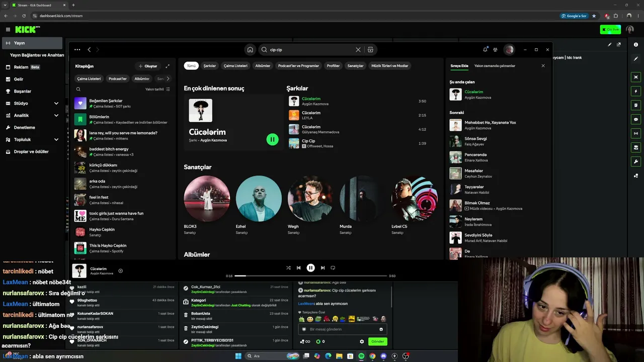Seek within the song progress bar
Screen dimensions: 644x362
tap(310, 276)
